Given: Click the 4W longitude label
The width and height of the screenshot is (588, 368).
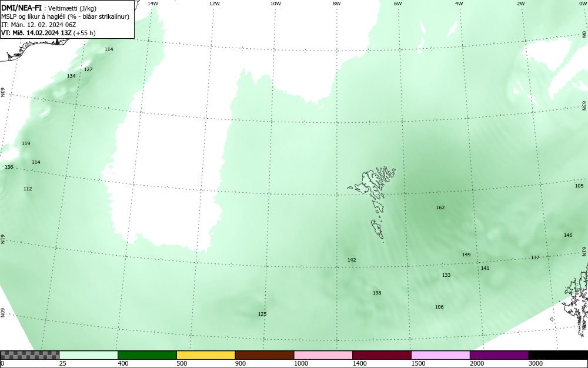Looking at the screenshot, I should (x=459, y=4).
